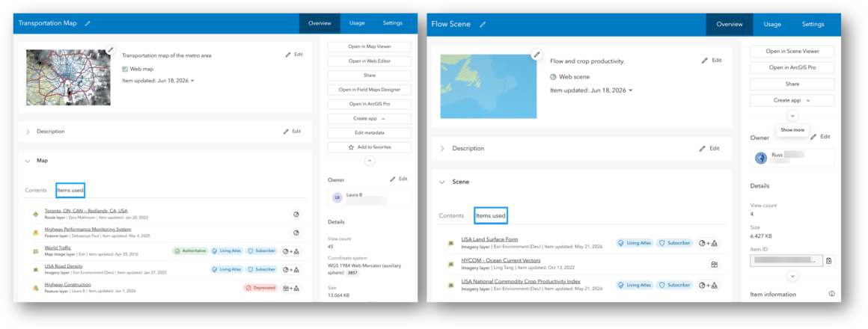Screen dimensions: 868x329
Task: Open in Map Viewer button
Action: click(369, 46)
